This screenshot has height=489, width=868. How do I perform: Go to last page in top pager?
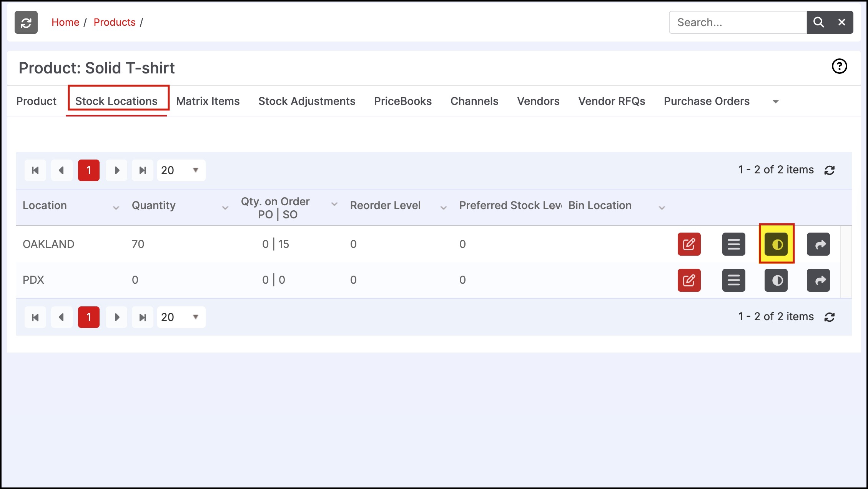click(x=143, y=170)
